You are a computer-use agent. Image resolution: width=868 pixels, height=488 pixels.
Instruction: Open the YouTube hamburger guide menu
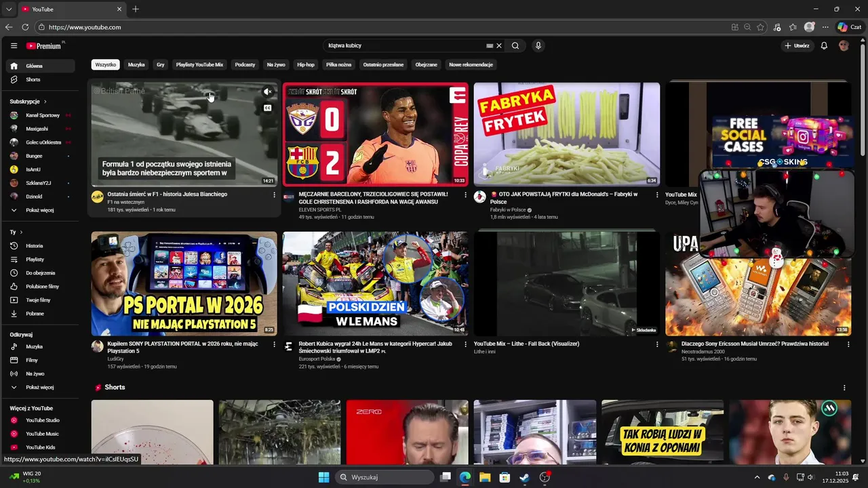tap(14, 45)
